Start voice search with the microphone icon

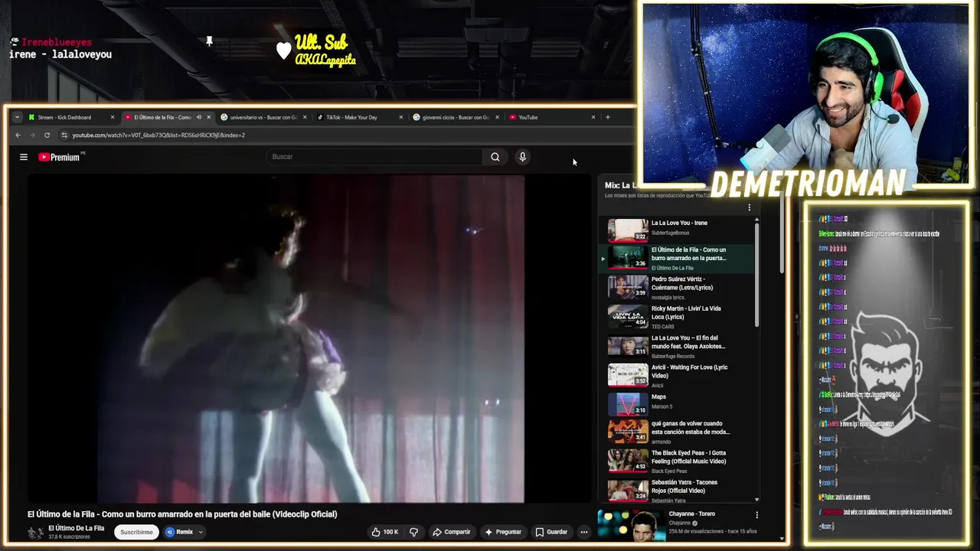pyautogui.click(x=522, y=157)
